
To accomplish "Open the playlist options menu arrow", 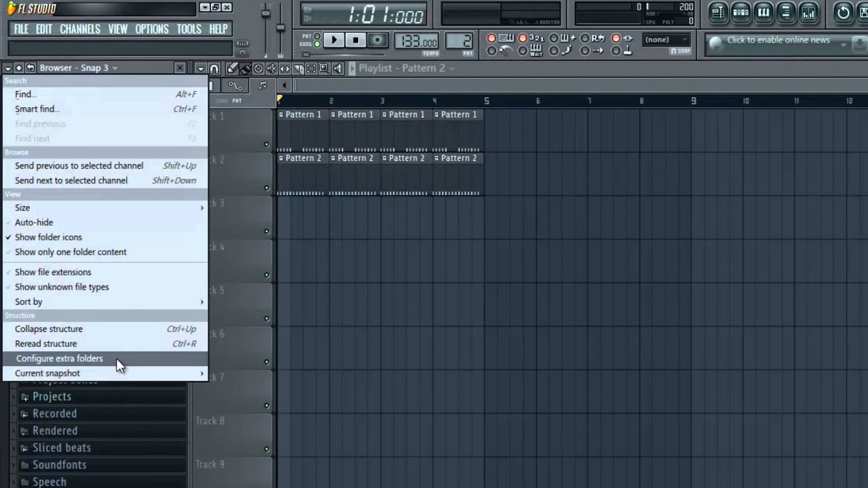I will 201,68.
